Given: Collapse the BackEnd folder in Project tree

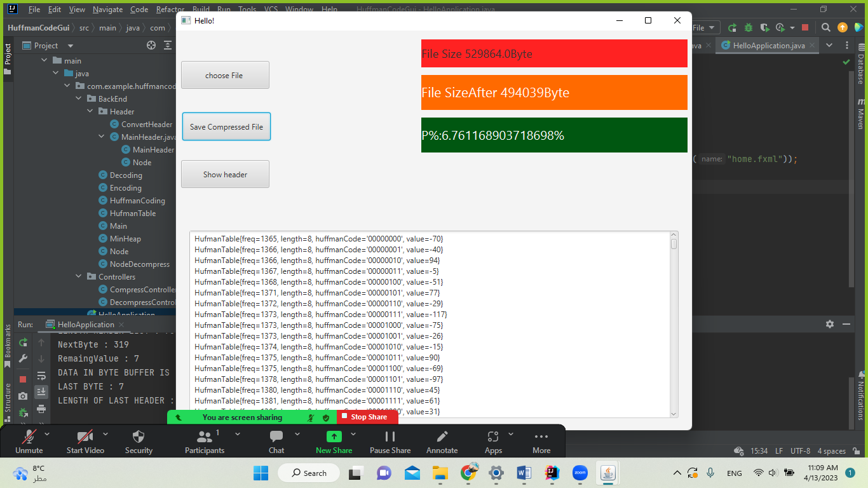Looking at the screenshot, I should [79, 99].
